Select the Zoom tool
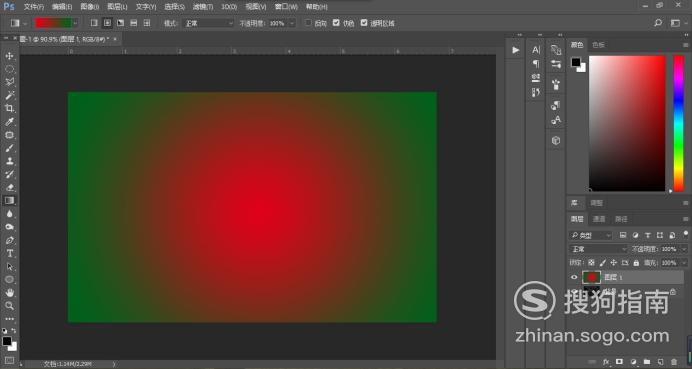This screenshot has width=692, height=369. pyautogui.click(x=9, y=305)
